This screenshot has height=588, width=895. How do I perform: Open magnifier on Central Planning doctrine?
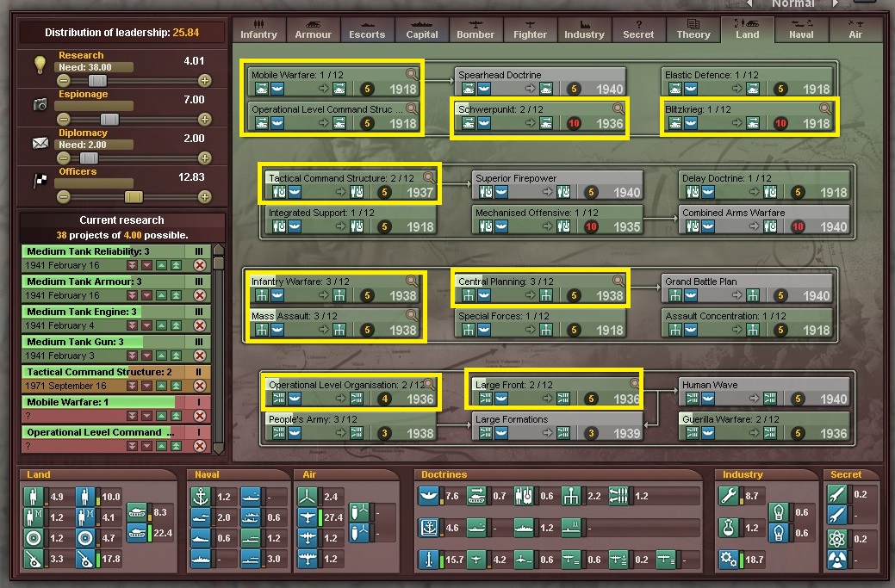pos(618,281)
